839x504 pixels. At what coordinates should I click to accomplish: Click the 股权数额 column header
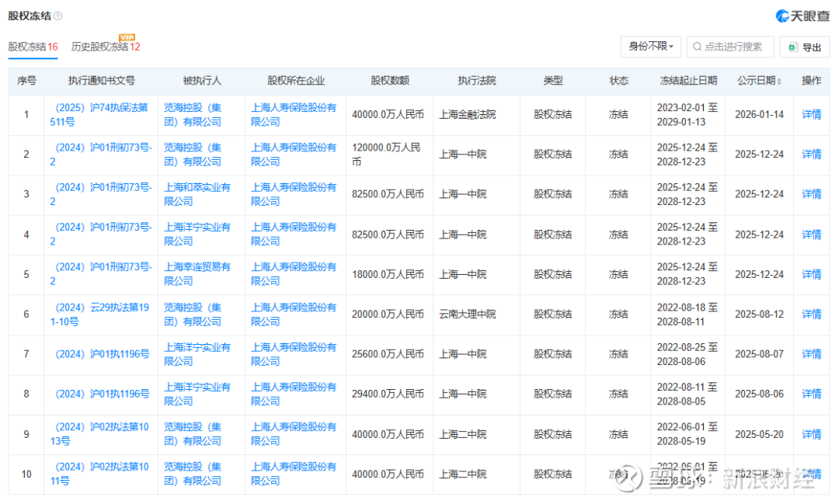click(x=389, y=81)
